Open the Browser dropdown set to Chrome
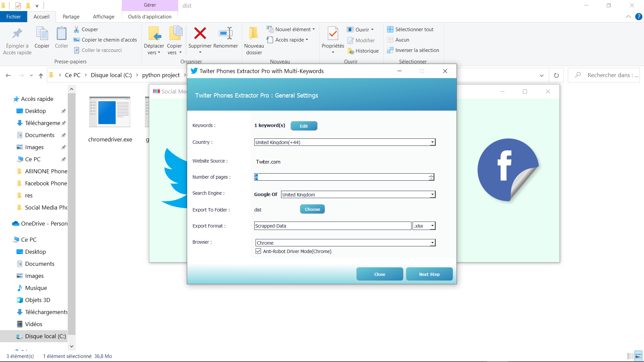644x362 pixels. point(432,242)
